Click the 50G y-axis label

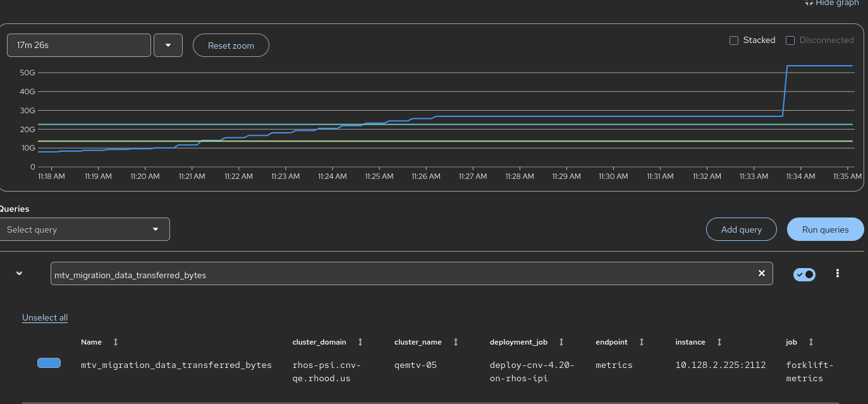tap(28, 73)
